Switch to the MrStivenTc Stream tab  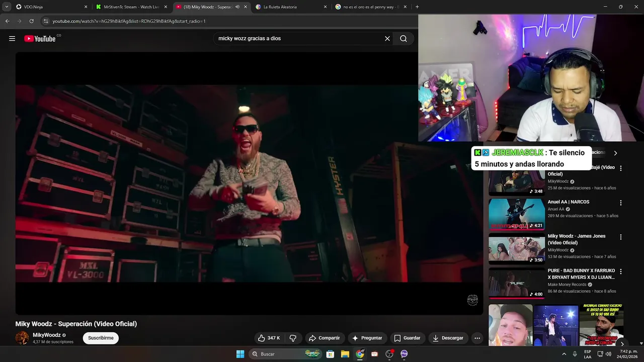pyautogui.click(x=132, y=7)
